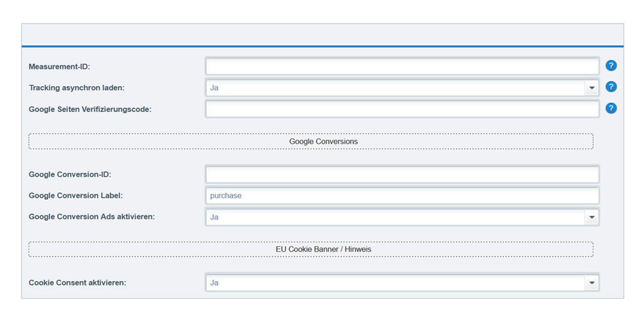The width and height of the screenshot is (644, 322).
Task: Click the Google Conversion-ID input field
Action: point(402,174)
